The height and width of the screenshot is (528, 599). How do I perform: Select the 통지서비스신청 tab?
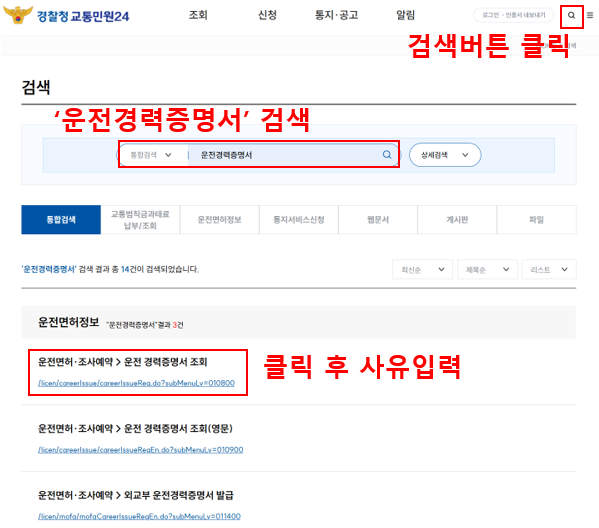point(299,220)
